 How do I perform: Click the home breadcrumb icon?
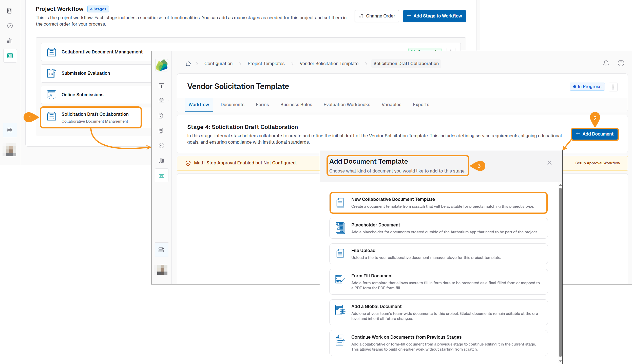(188, 64)
